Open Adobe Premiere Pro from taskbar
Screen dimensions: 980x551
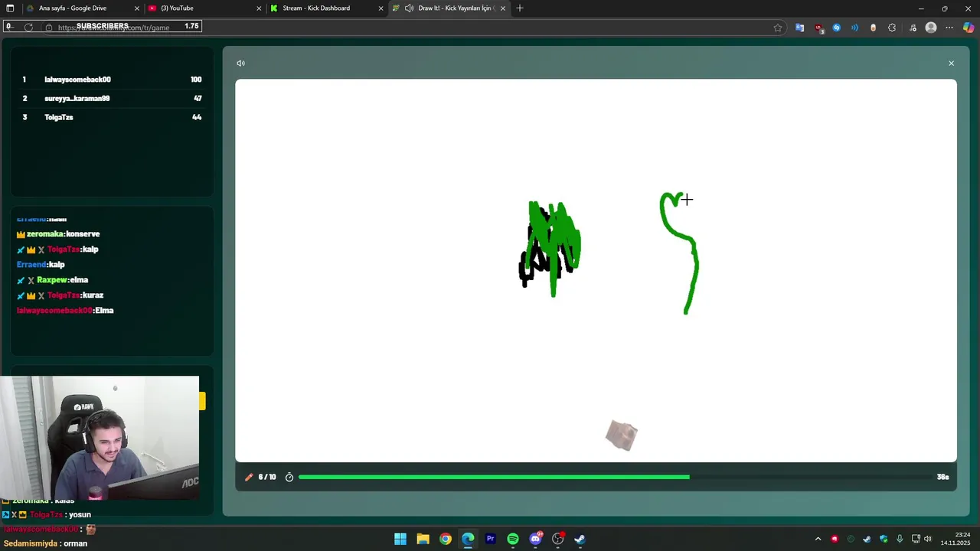(491, 539)
